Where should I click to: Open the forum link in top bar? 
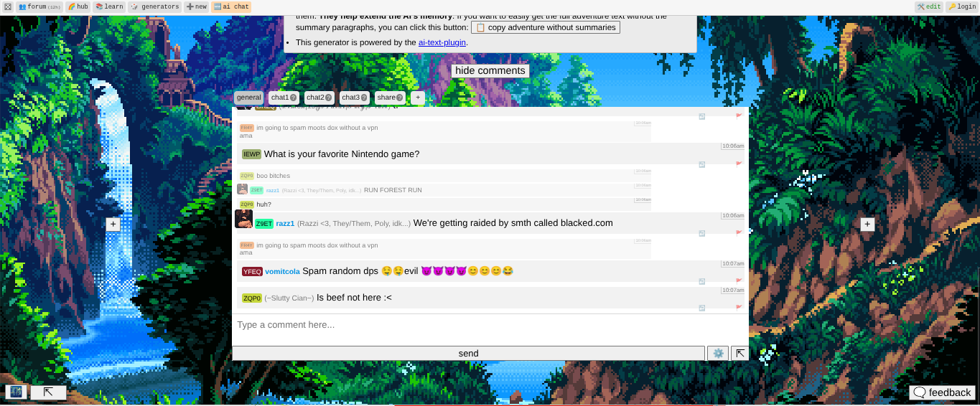(39, 6)
